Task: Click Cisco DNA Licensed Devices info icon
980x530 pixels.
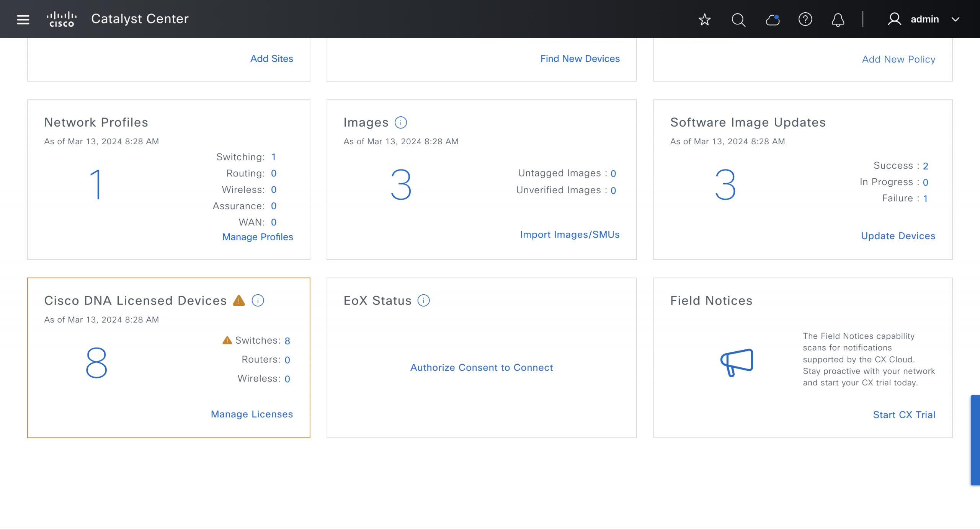Action: tap(258, 300)
